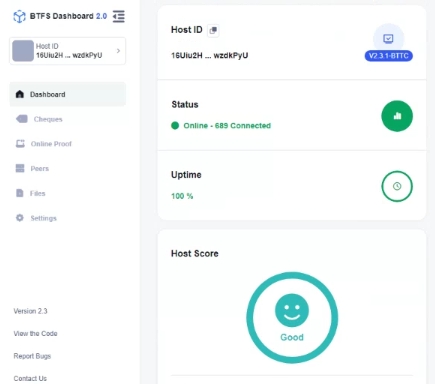
Task: Click the Peers server icon
Action: (x=20, y=168)
